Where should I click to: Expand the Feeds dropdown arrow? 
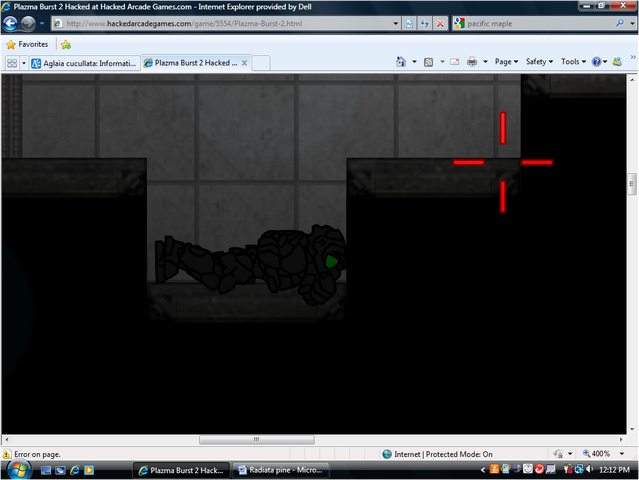(442, 62)
